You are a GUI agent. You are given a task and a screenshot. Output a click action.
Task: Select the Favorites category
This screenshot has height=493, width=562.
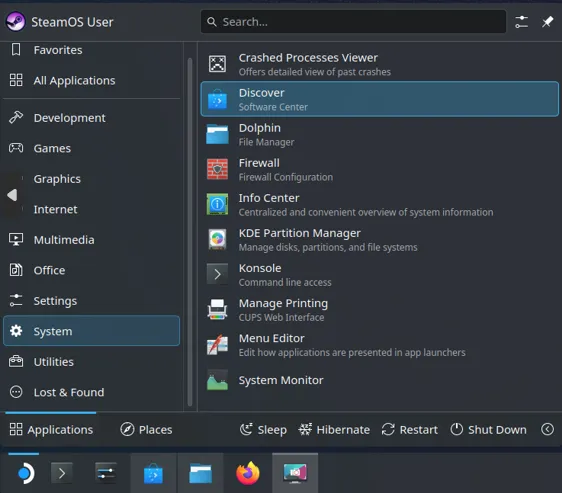pyautogui.click(x=91, y=50)
